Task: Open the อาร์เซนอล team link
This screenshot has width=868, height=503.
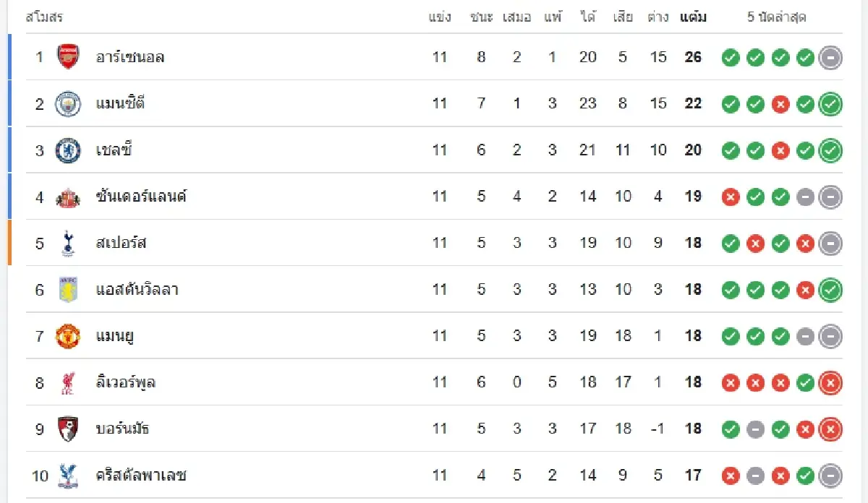Action: 130,57
